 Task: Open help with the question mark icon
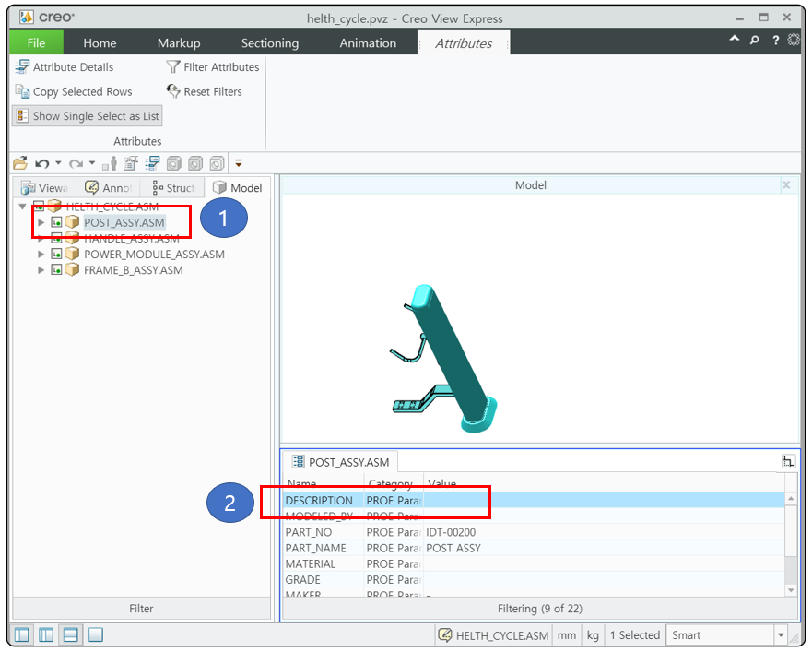tap(775, 40)
